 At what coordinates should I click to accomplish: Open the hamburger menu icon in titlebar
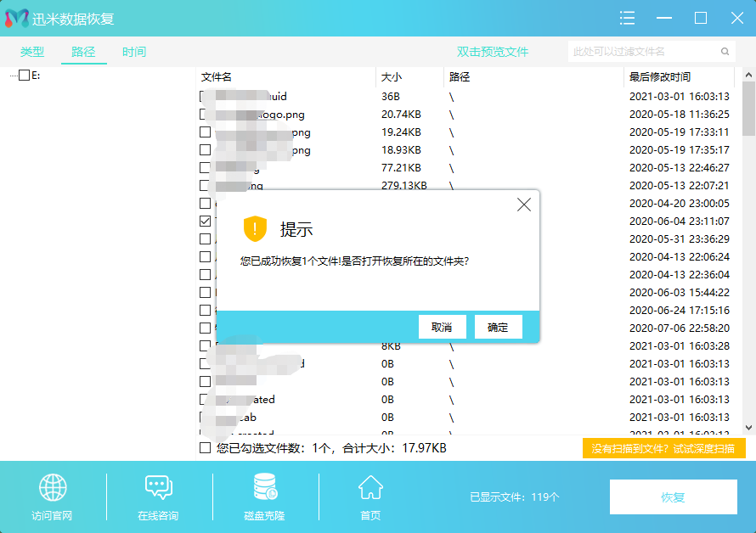click(x=627, y=17)
